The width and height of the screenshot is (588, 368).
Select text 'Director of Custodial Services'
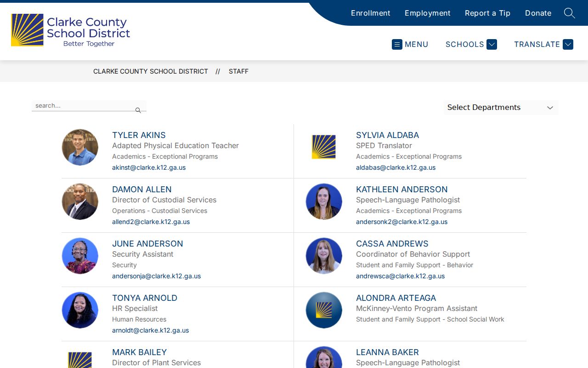coord(164,200)
